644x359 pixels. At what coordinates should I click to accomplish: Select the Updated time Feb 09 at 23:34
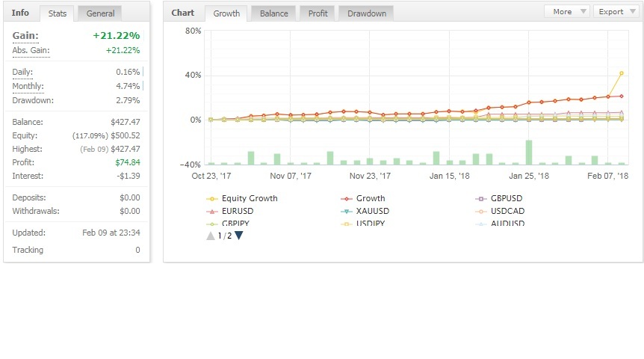(111, 233)
